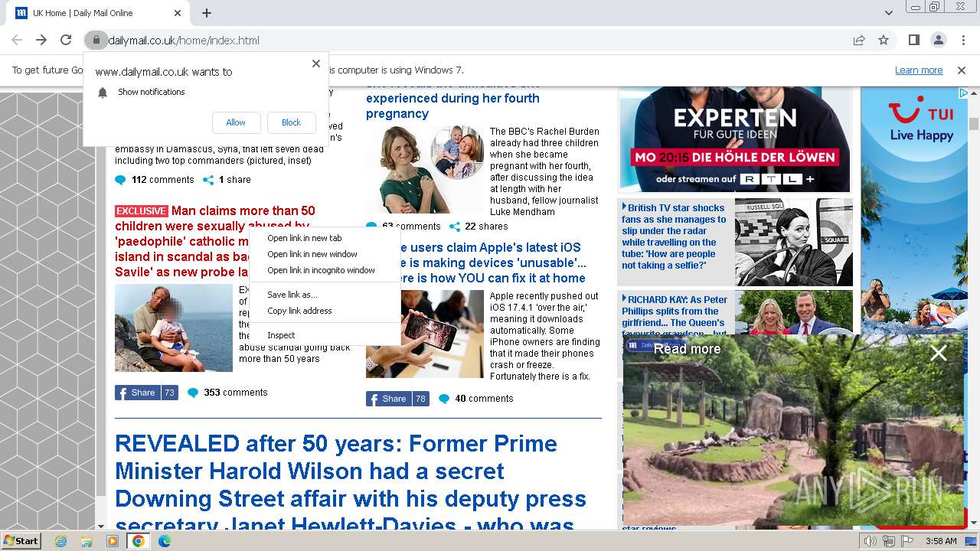Click the site lock icon in address bar
Screen dimensions: 980x551
pyautogui.click(x=96, y=41)
